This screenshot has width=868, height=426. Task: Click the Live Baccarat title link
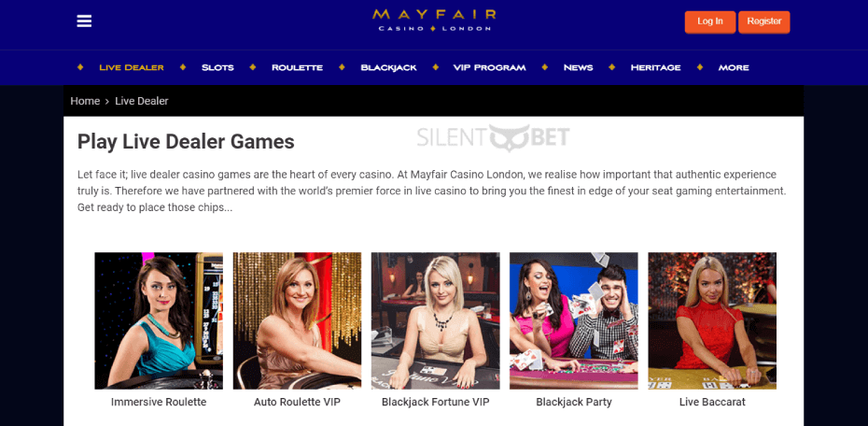pyautogui.click(x=712, y=403)
